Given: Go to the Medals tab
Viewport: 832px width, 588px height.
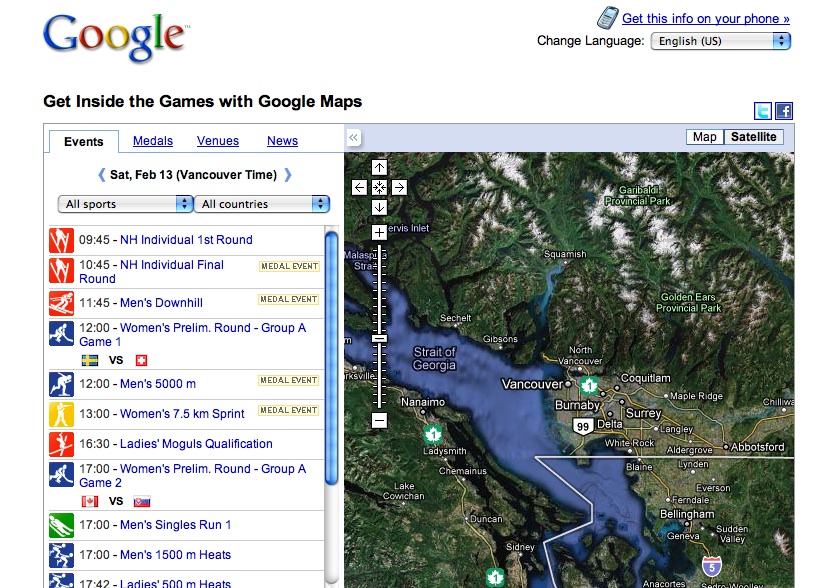Looking at the screenshot, I should [x=153, y=141].
